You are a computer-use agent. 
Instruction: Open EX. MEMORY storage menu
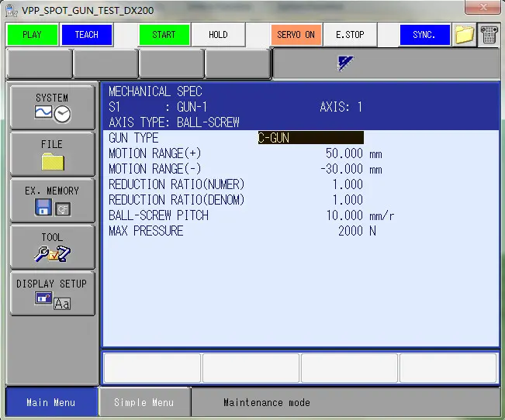52,200
